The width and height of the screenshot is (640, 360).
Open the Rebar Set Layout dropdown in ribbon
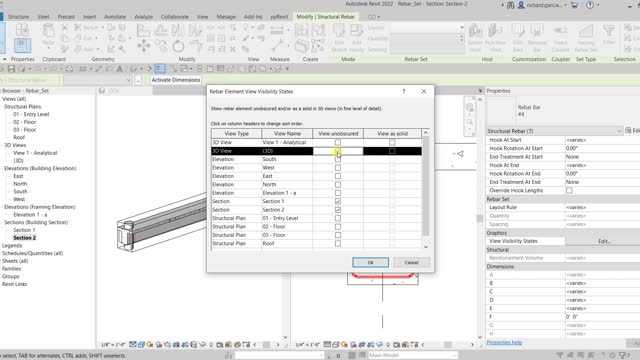[x=427, y=28]
